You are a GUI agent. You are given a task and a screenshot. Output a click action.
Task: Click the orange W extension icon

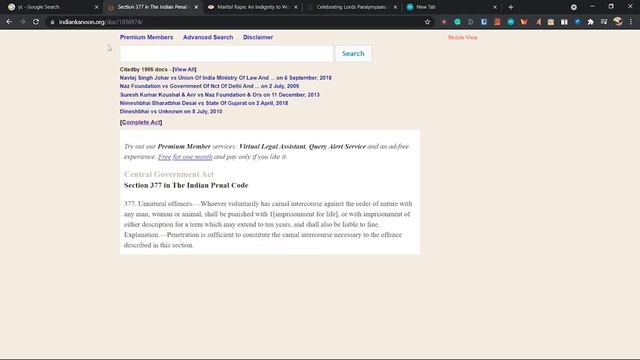524,22
